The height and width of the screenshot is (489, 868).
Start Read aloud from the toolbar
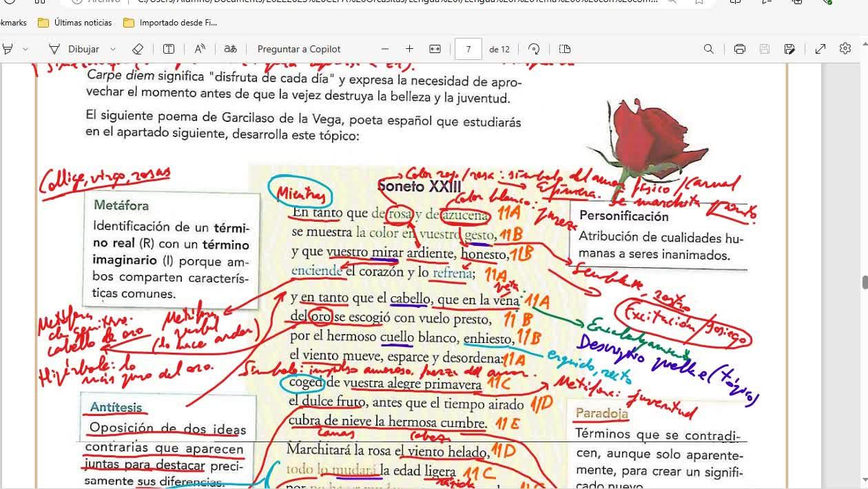click(x=200, y=49)
